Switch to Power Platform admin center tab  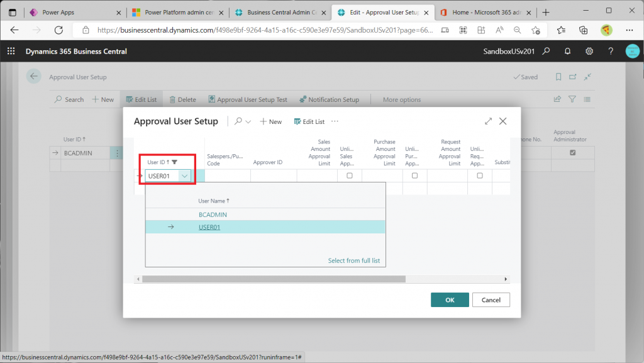tap(177, 13)
